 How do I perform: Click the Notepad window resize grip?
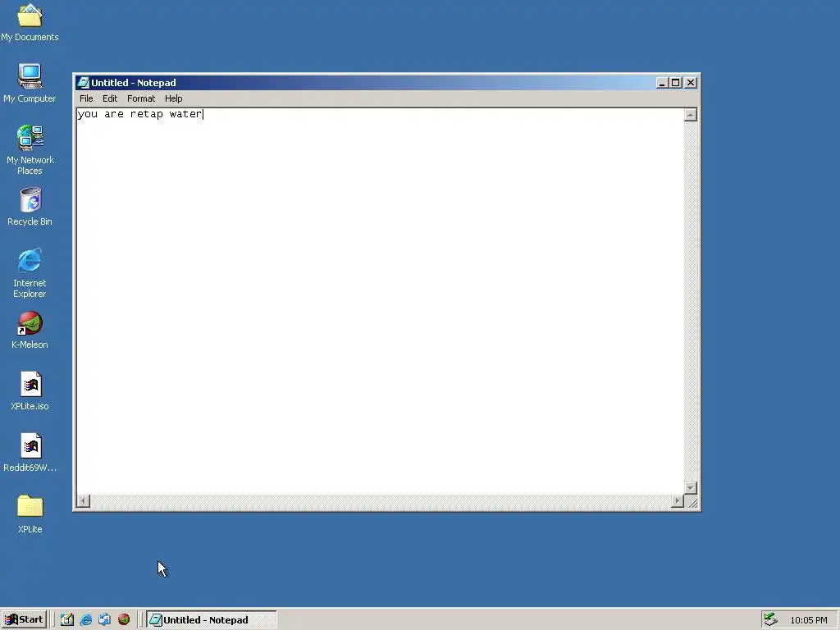click(692, 501)
